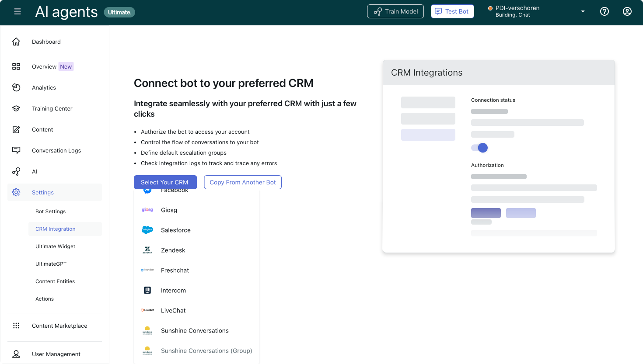Click the Conversation Logs chat icon

(x=16, y=150)
